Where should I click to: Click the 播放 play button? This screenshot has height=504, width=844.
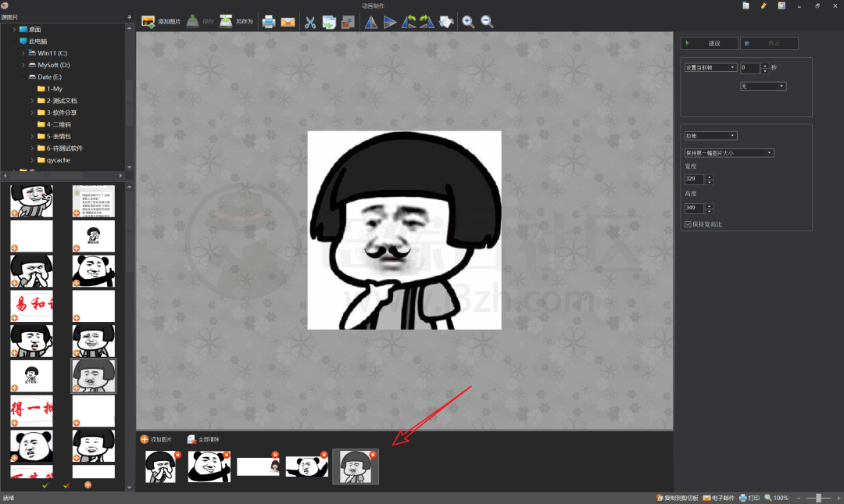pyautogui.click(x=709, y=43)
